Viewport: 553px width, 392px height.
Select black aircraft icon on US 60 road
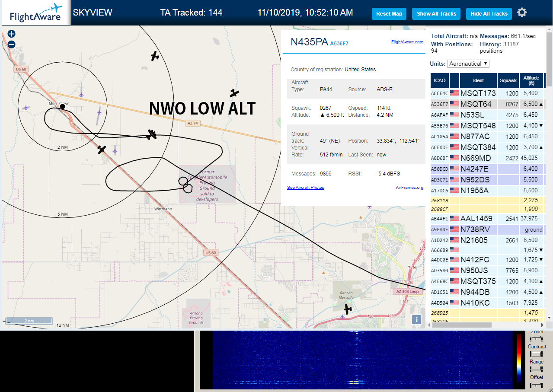(x=102, y=150)
